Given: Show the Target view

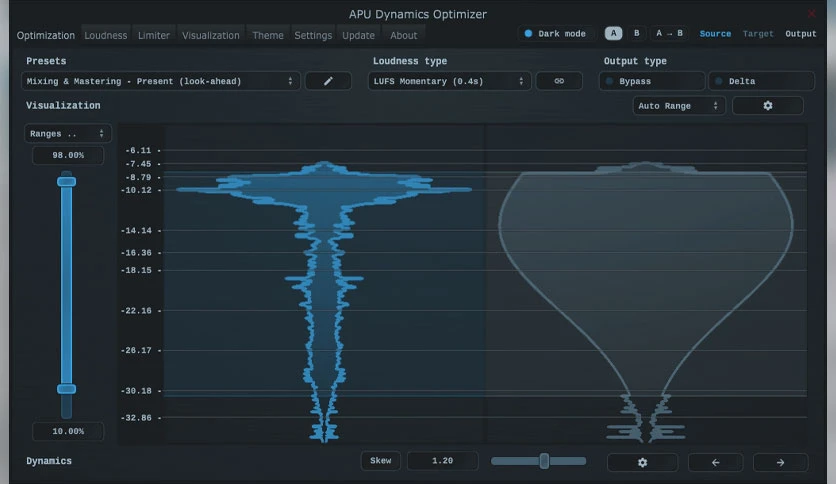Looking at the screenshot, I should (x=758, y=34).
